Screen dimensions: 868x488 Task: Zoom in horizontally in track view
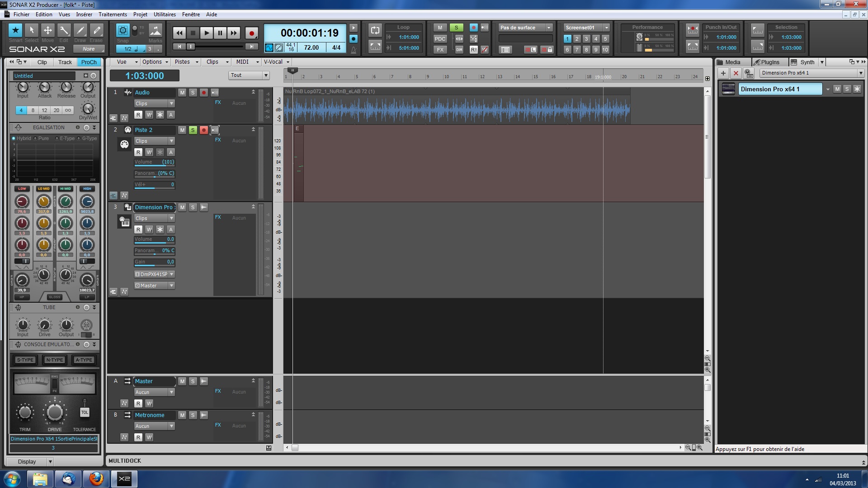(699, 447)
